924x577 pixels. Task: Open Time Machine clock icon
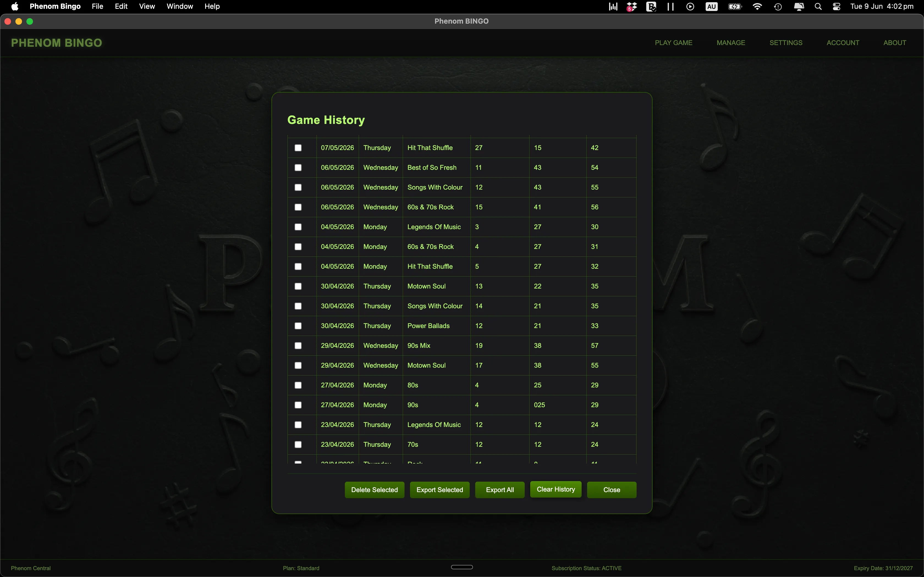click(778, 7)
